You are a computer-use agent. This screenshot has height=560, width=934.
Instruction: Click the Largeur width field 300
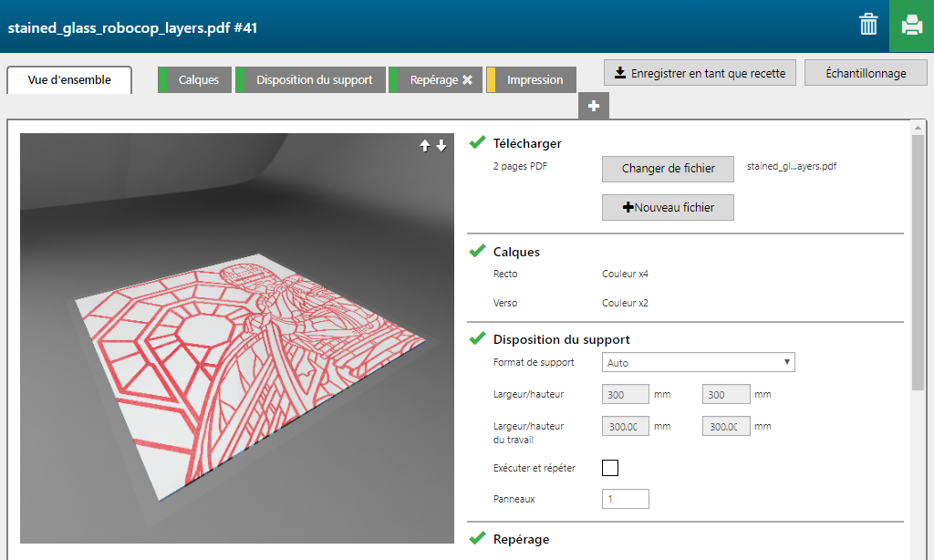click(626, 394)
